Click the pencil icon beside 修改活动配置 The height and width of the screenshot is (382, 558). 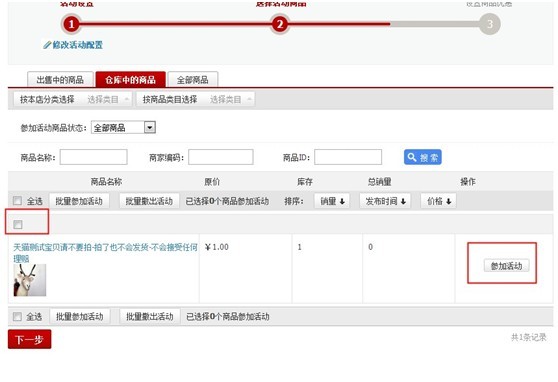click(47, 45)
